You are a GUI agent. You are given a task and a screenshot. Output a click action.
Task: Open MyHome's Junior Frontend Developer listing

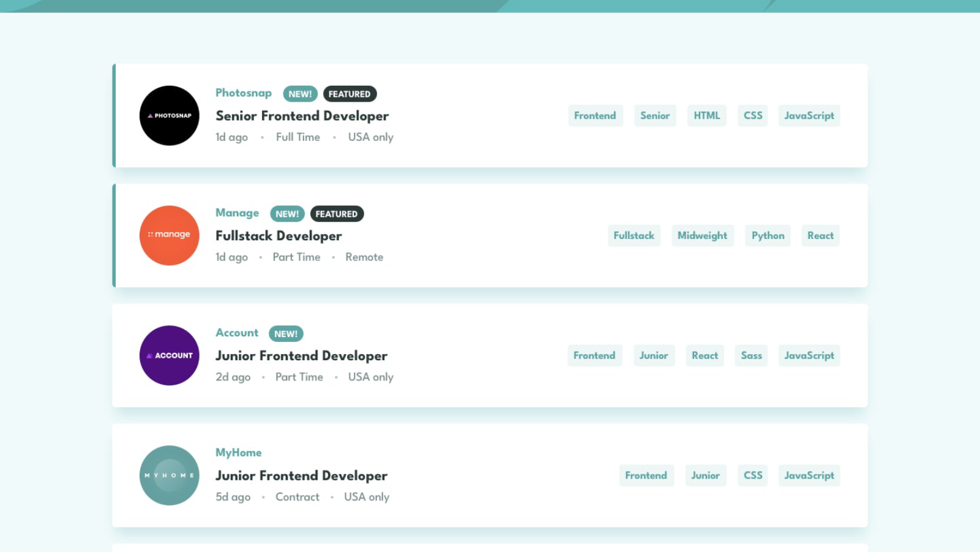click(x=301, y=476)
